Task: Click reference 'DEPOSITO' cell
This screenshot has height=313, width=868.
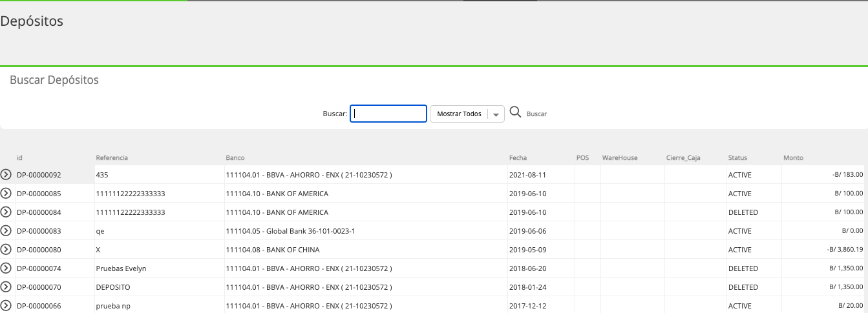Action: 159,287
